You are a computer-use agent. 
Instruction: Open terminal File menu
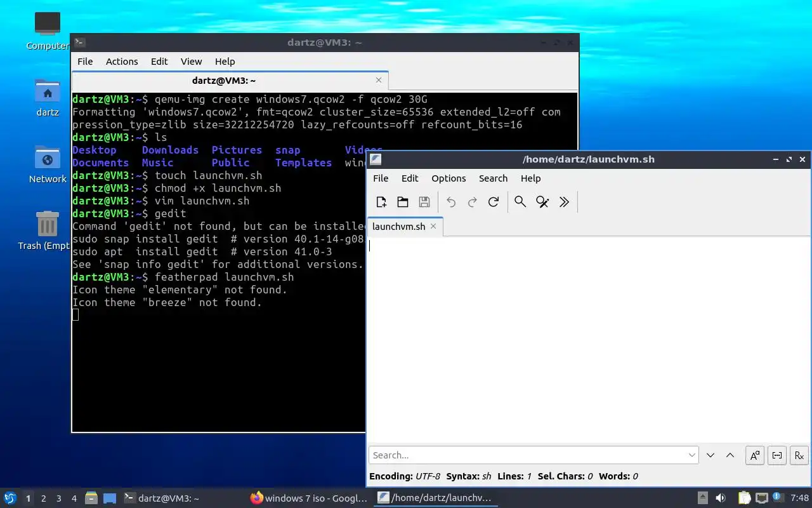[85, 62]
